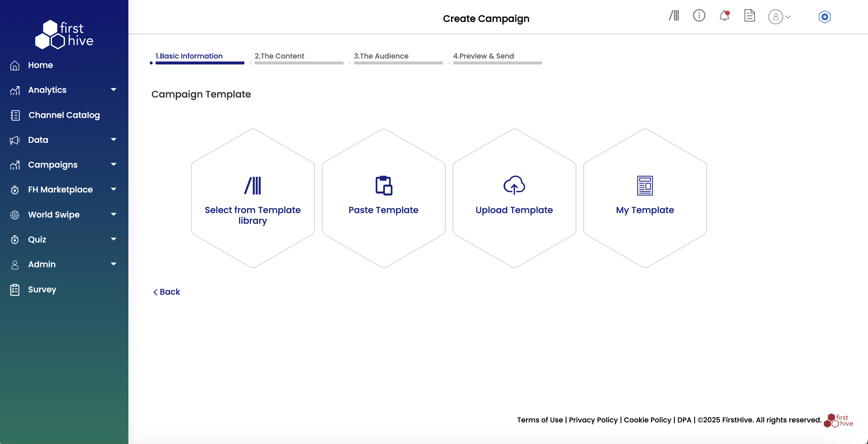The image size is (868, 444).
Task: Click the Channel Catalog list icon
Action: [x=15, y=115]
